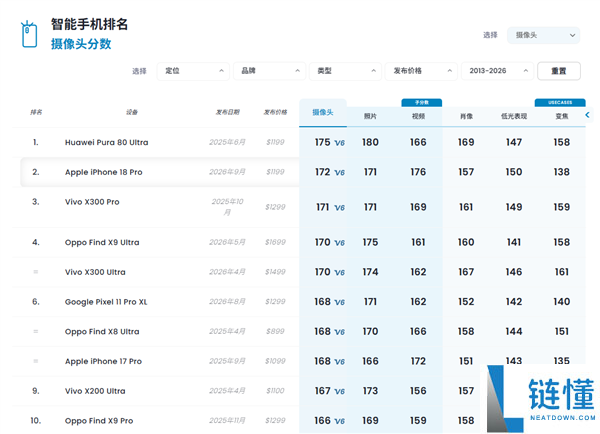Click the 发布日期 column header
600x434 pixels.
coord(228,113)
